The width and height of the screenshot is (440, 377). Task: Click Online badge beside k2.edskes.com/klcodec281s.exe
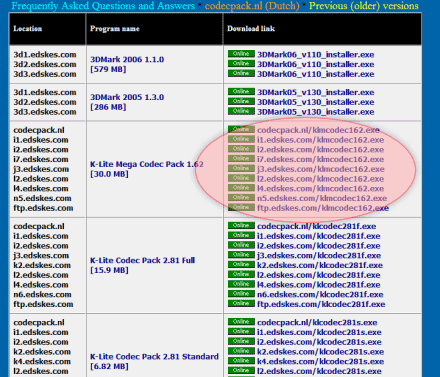241,351
